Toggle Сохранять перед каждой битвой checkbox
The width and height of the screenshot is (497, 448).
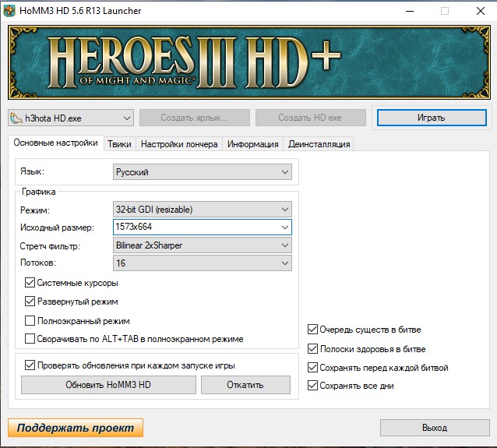[313, 368]
